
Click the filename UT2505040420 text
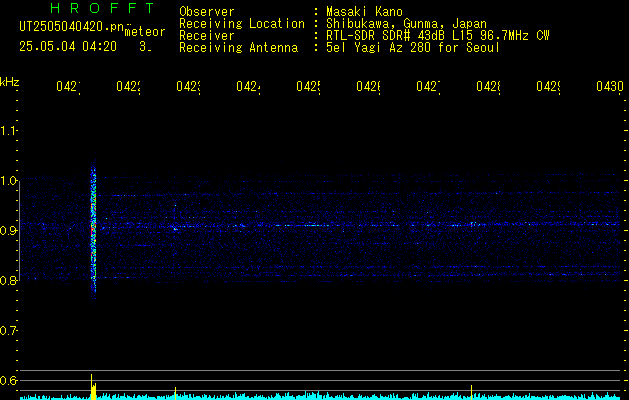(x=72, y=27)
